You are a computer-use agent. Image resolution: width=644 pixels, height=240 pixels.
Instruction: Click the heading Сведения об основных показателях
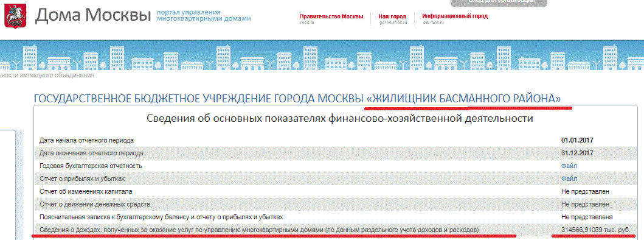click(340, 119)
